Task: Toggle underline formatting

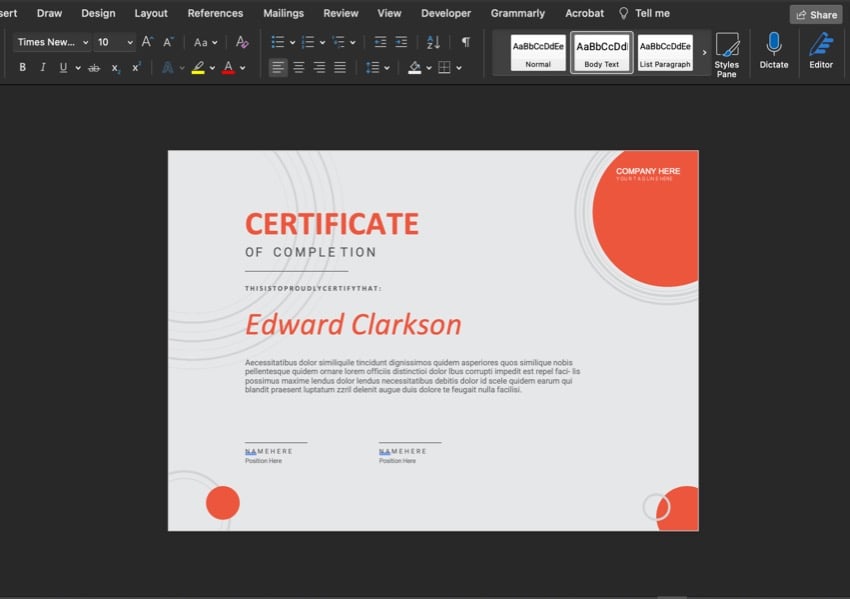Action: pos(66,67)
